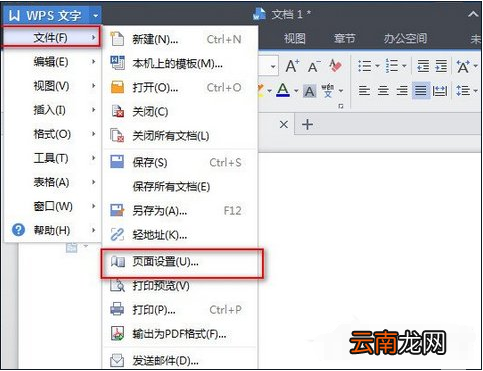Screen dimensions: 483x371
Task: Click the close document icon with red X
Action: 117,112
